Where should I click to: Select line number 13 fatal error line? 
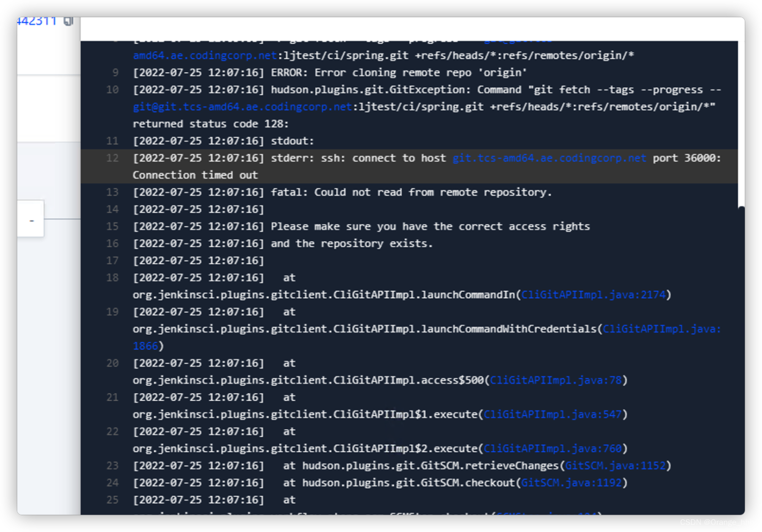click(112, 192)
